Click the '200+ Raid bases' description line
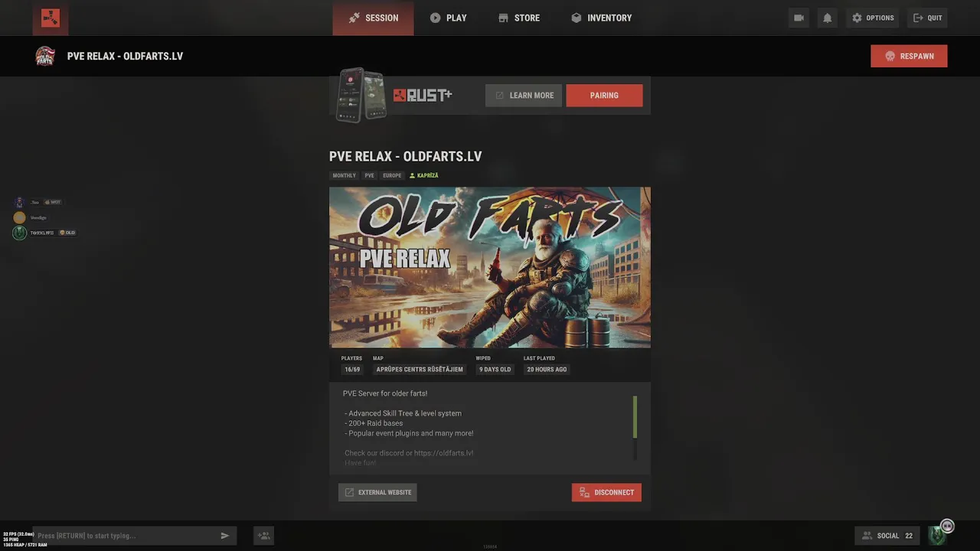Viewport: 980px width, 551px height. click(x=374, y=423)
